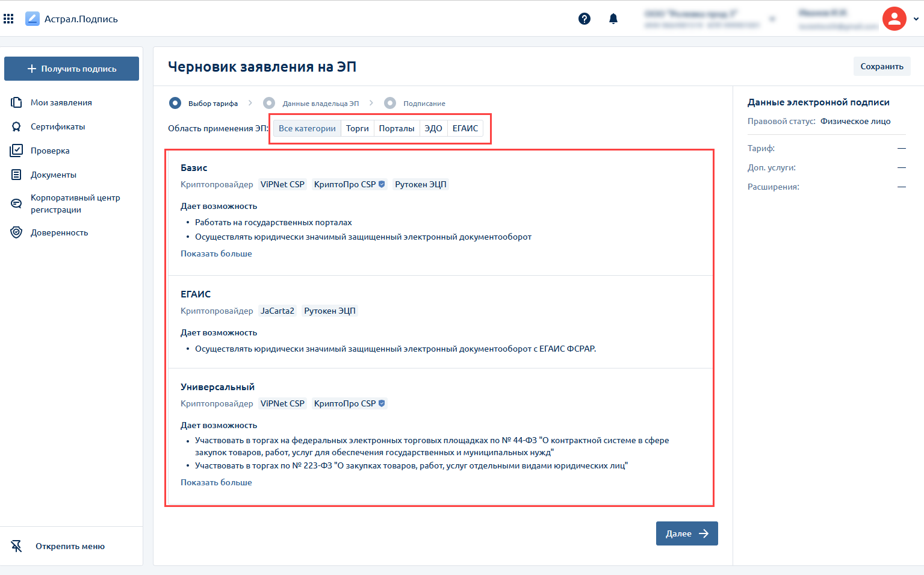Click Физическое лицо legal status value
Screen dimensions: 924x575
point(855,121)
